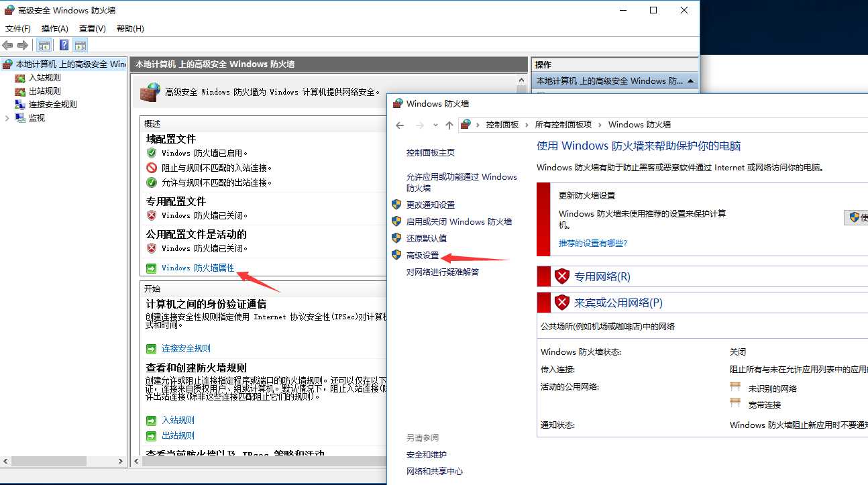The image size is (868, 485).
Task: Click Forward arrow in Windows 防火墙 window
Action: tap(420, 125)
